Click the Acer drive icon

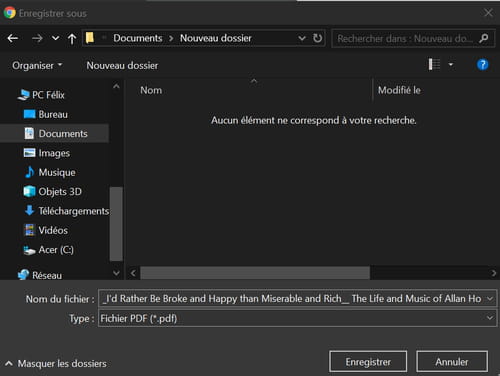point(29,250)
